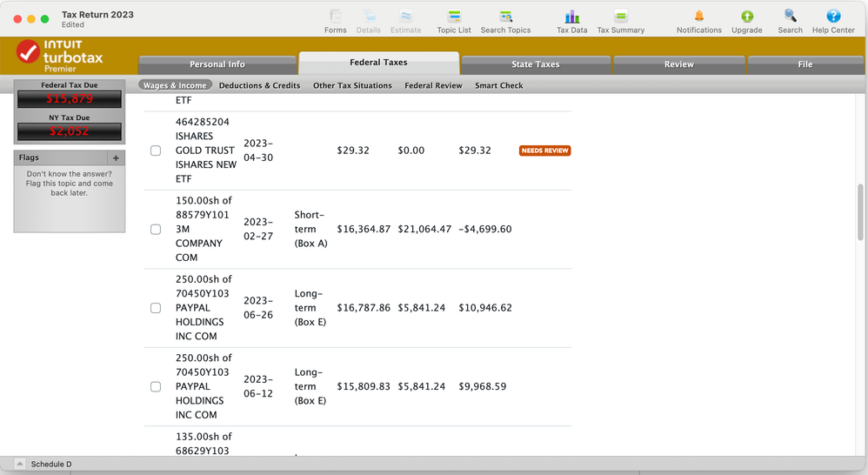
Task: Click the TurboTax checkmark logo
Action: [28, 52]
